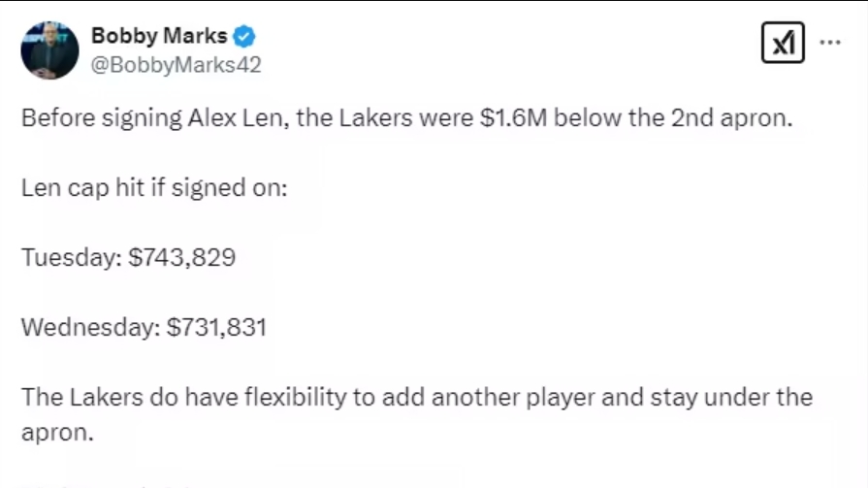Click the "$743,829" cap hit figure

[182, 257]
